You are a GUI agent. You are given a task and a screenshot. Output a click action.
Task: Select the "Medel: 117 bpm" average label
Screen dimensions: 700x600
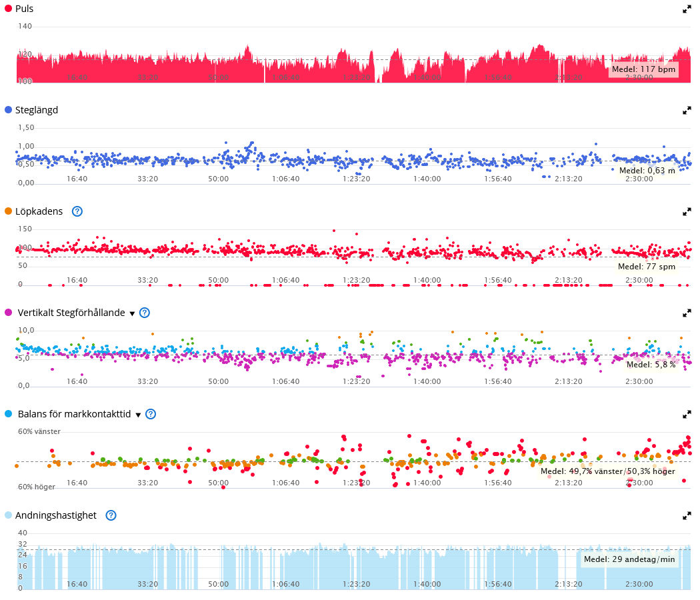coord(643,69)
